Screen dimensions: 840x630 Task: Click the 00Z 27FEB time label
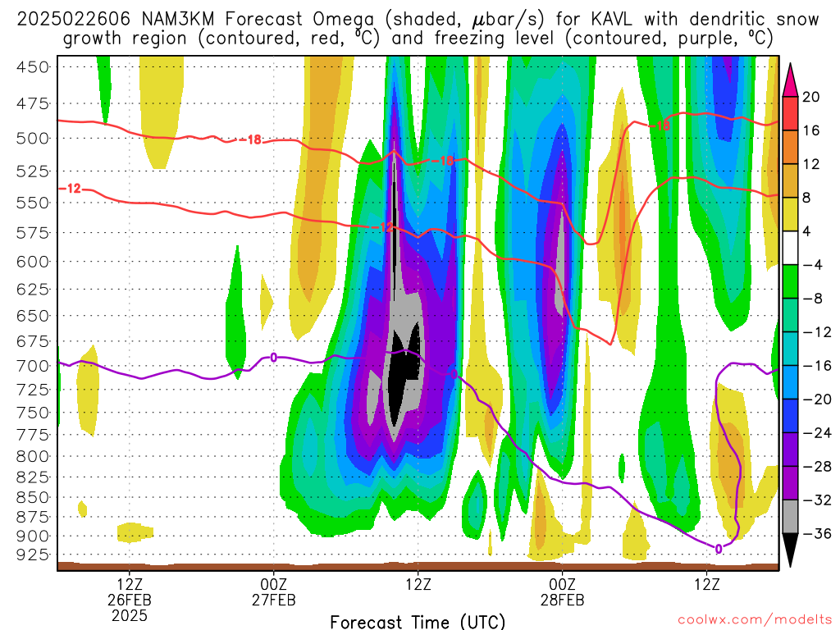(274, 591)
